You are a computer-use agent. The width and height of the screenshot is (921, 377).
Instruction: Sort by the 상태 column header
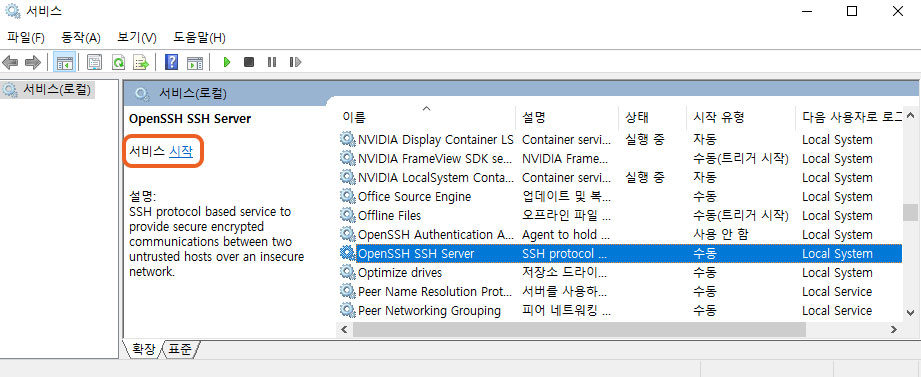(653, 117)
